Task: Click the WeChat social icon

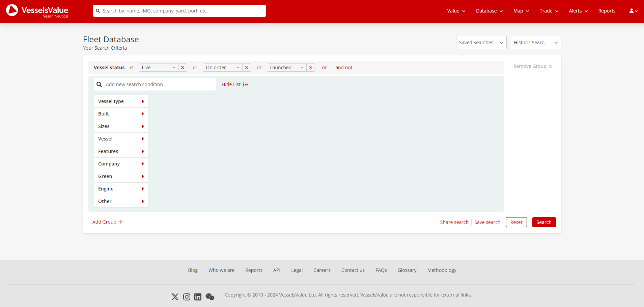Action: point(209,297)
